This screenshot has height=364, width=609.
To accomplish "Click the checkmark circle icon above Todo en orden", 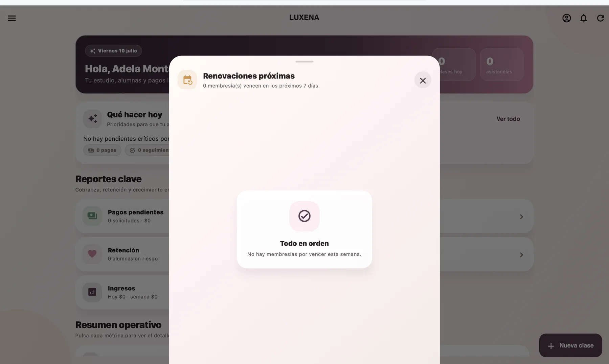I will point(304,216).
